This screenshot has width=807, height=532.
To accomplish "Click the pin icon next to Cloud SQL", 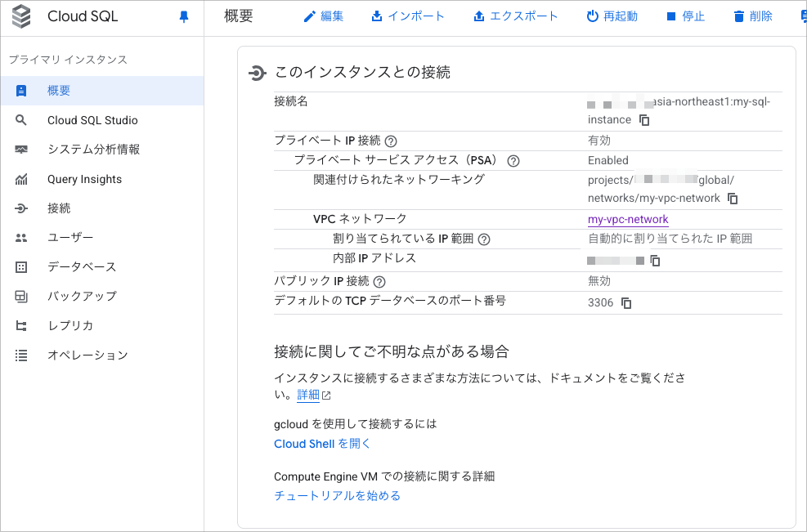I will pos(184,17).
